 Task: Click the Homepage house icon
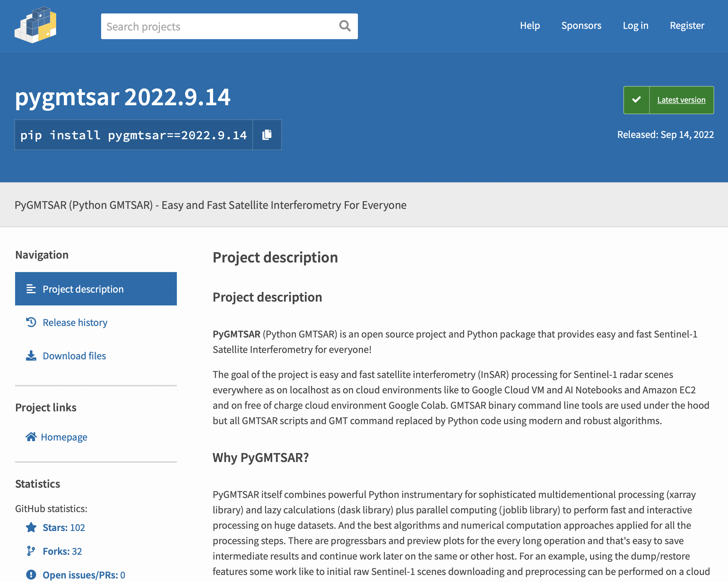[31, 436]
